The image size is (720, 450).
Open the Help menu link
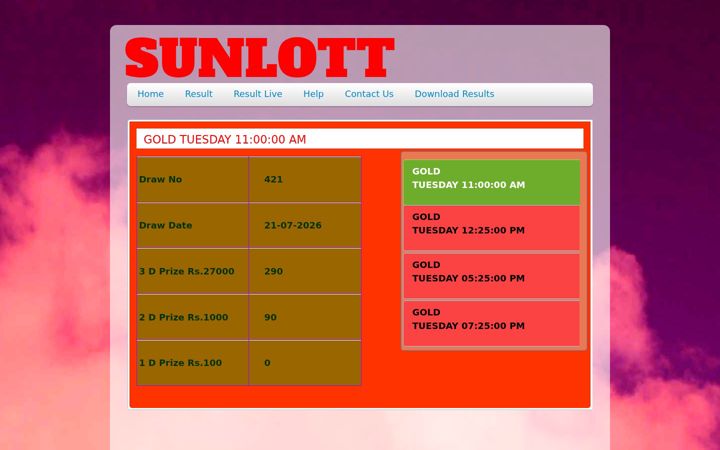pos(313,94)
